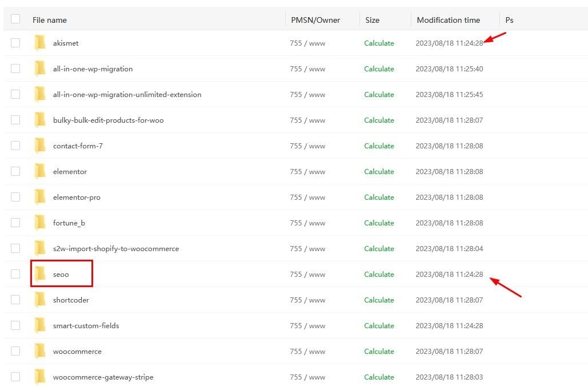Click the PMSN/Owner column header
Viewport: 588px width, 387px height.
pos(315,20)
